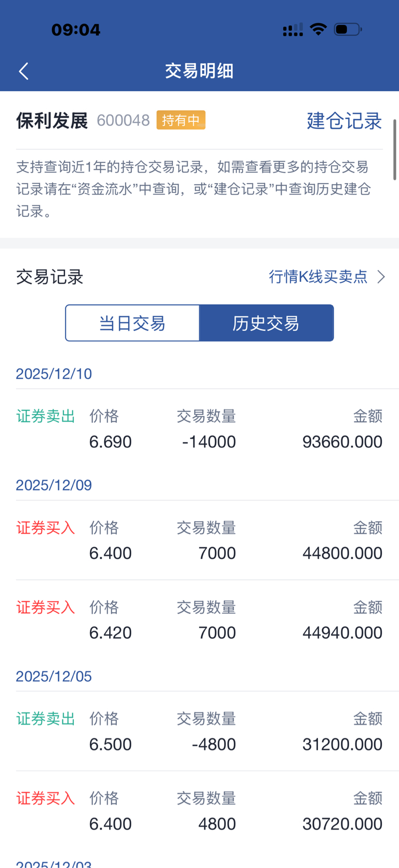Tap the back arrow icon
Screen dimensions: 399x868
point(23,71)
